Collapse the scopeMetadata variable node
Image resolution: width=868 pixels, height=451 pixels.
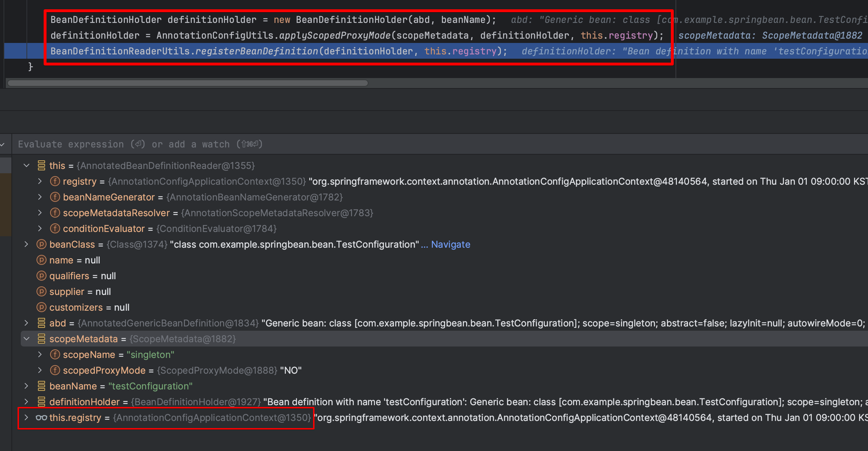[x=26, y=339]
